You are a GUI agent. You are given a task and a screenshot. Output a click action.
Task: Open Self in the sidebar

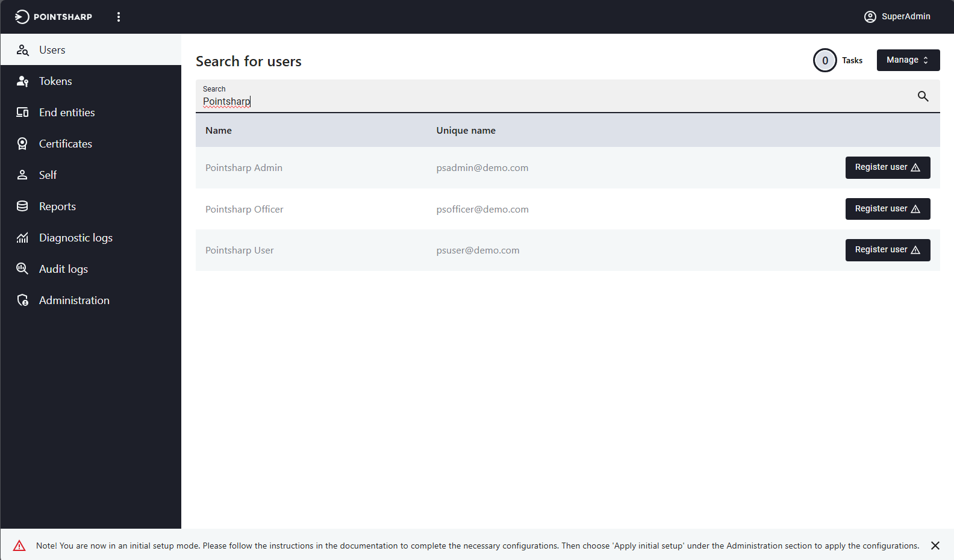pyautogui.click(x=48, y=175)
